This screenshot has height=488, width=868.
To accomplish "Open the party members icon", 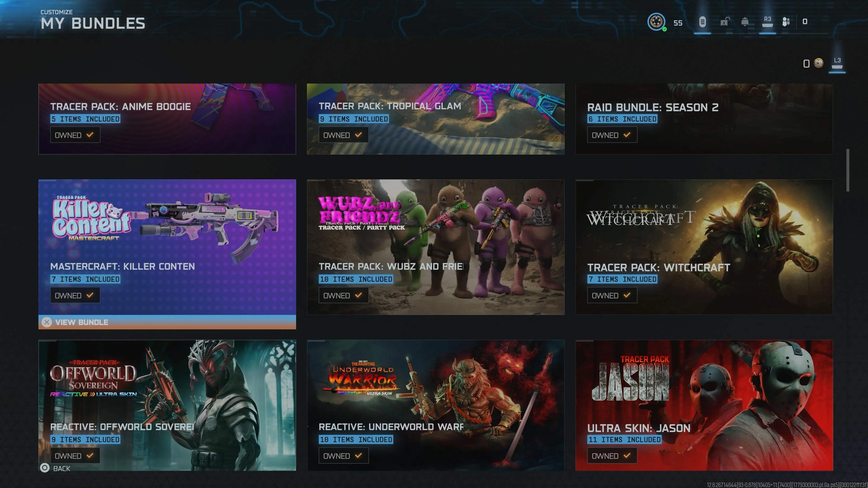I will (786, 22).
